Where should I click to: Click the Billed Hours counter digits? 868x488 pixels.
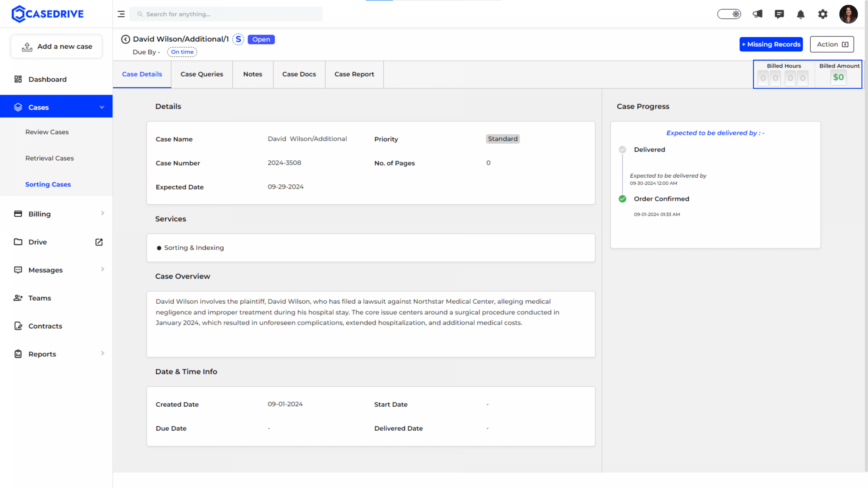point(782,78)
